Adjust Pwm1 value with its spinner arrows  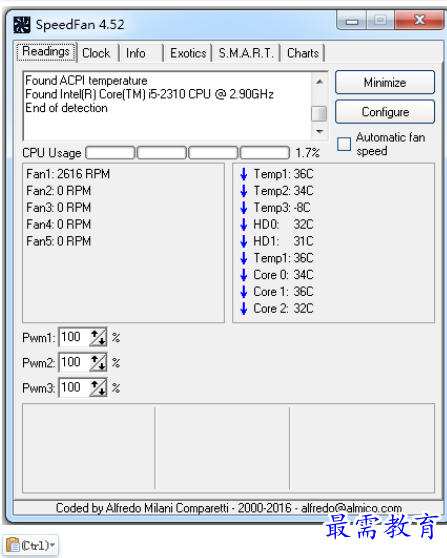click(98, 337)
